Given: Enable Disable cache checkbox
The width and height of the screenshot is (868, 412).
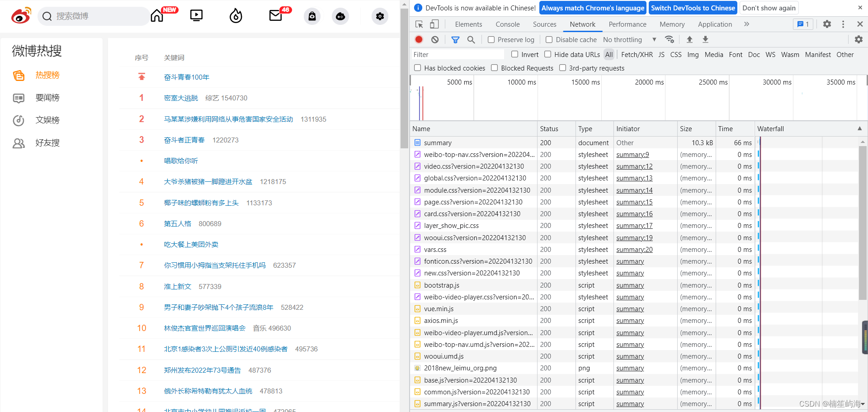Looking at the screenshot, I should coord(549,40).
